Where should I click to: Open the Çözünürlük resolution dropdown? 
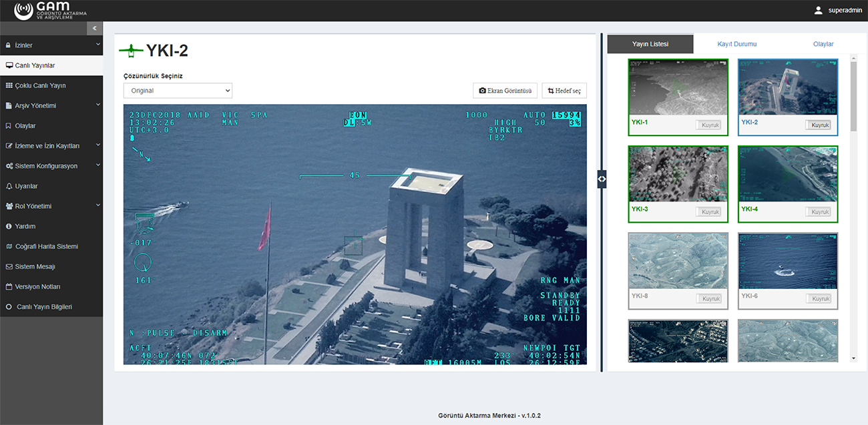pos(178,91)
